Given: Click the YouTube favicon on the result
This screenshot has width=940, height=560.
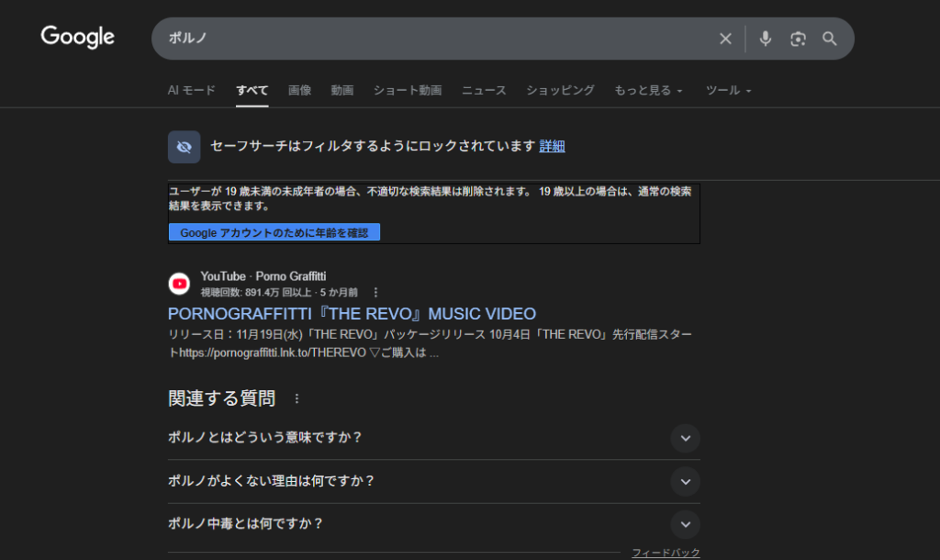Looking at the screenshot, I should click(x=180, y=283).
